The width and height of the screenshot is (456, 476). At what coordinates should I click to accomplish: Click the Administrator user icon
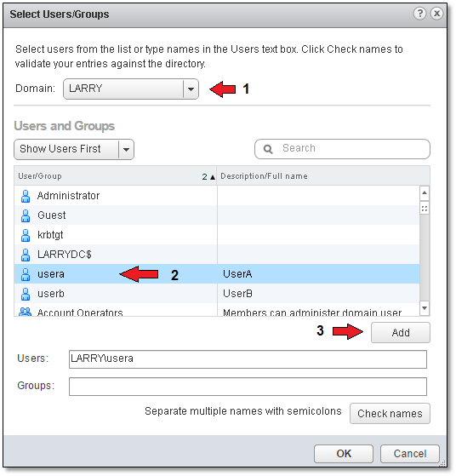coord(26,196)
